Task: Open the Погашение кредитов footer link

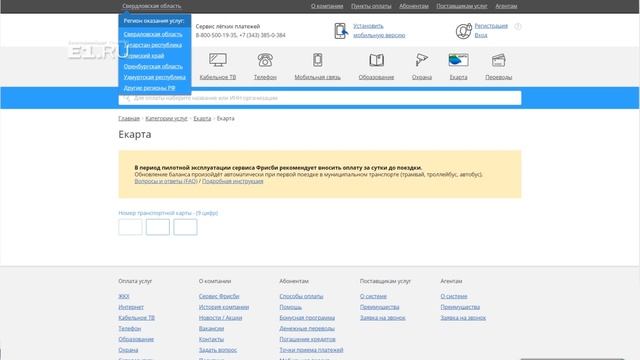Action: pyautogui.click(x=307, y=339)
